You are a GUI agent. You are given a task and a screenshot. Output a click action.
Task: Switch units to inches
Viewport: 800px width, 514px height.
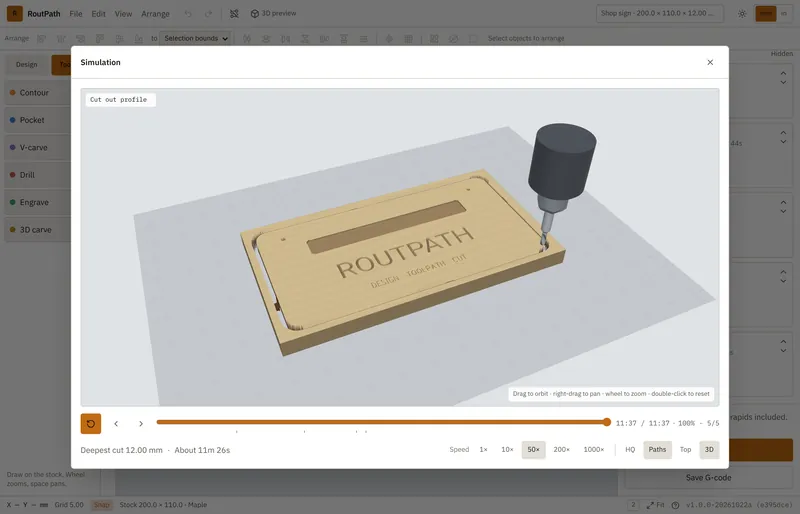(x=784, y=14)
